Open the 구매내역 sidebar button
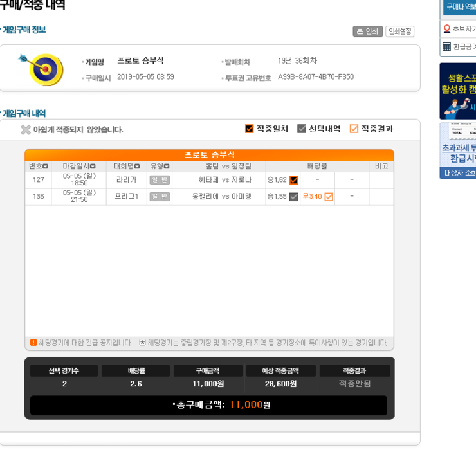The width and height of the screenshot is (476, 459). [x=460, y=7]
